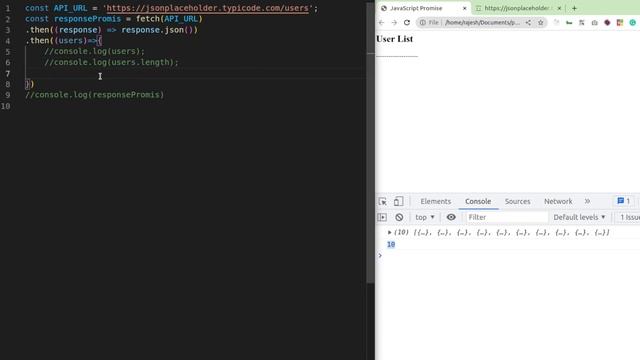Screen dimensions: 640x360
Task: Click the multicolor square extension icon
Action: tap(620, 23)
